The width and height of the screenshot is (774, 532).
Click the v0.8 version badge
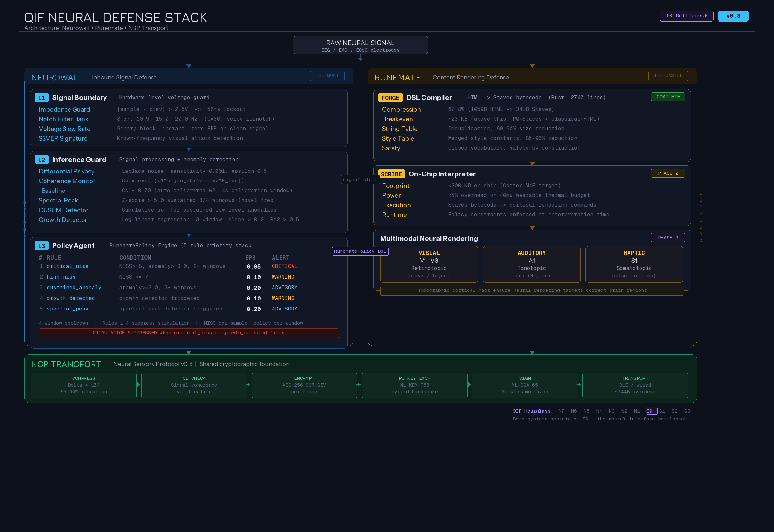733,16
